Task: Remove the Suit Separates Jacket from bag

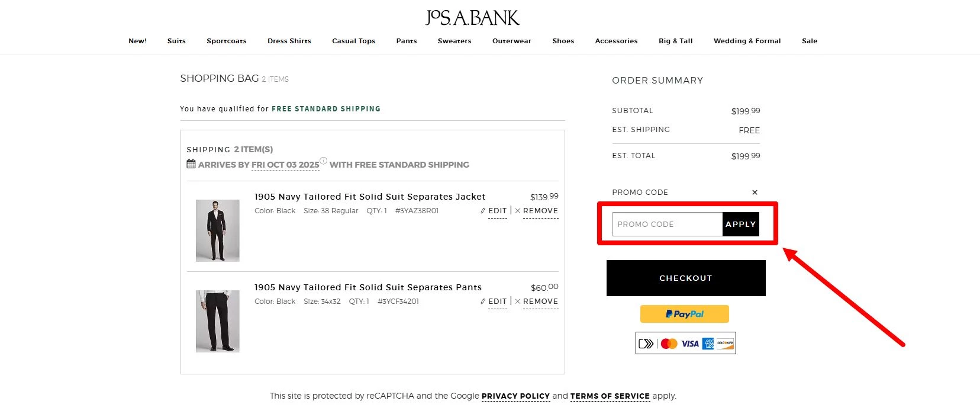Action: (x=540, y=211)
